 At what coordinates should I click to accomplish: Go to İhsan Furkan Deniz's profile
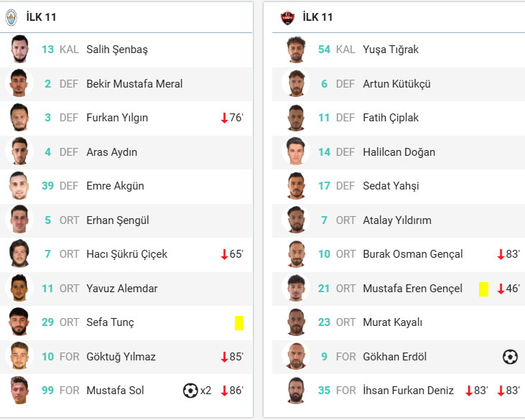[408, 391]
